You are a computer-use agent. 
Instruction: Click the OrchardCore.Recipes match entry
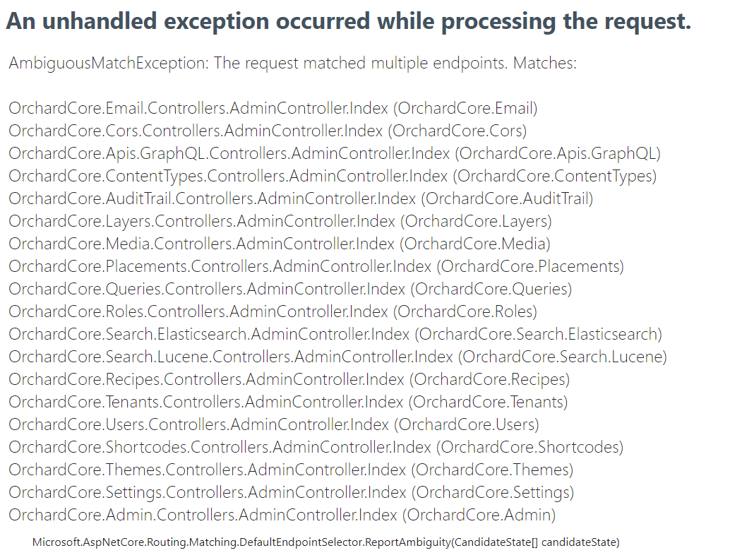pyautogui.click(x=289, y=380)
